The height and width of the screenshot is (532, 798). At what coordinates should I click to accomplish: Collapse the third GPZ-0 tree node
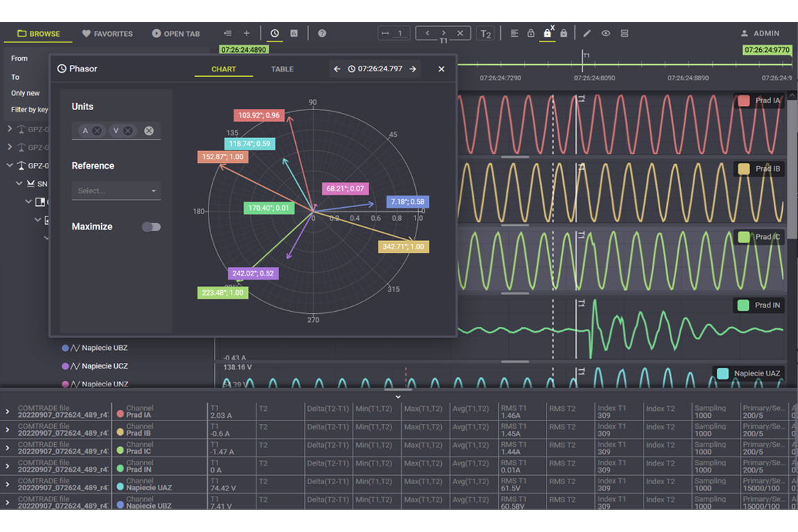pos(10,166)
